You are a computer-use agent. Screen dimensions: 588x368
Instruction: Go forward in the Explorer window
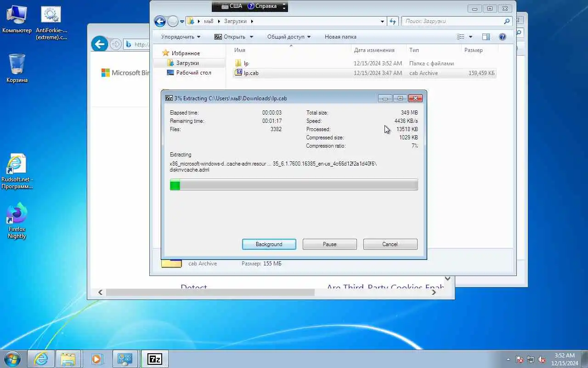click(173, 21)
